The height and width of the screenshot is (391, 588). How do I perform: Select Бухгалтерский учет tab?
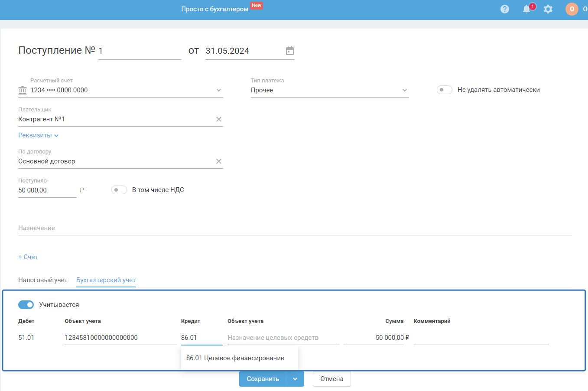[x=106, y=280]
